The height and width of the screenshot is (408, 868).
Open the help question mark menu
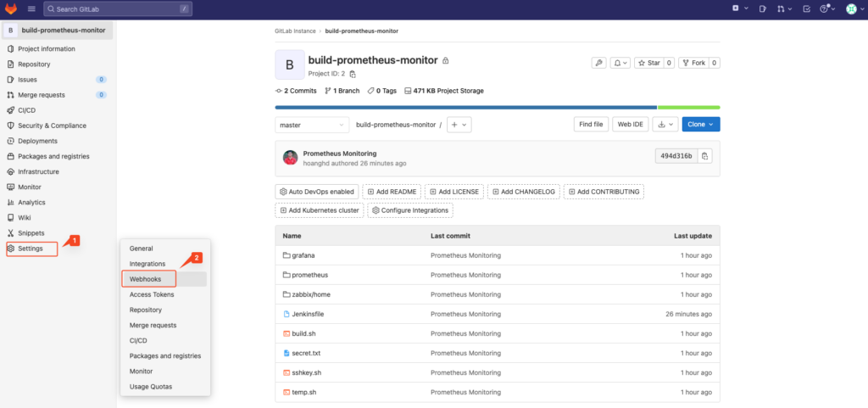tap(826, 8)
